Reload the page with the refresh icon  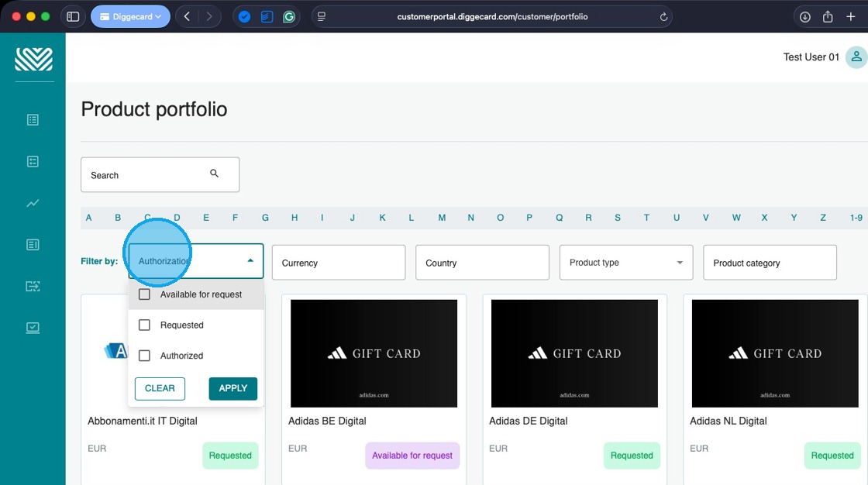point(663,16)
